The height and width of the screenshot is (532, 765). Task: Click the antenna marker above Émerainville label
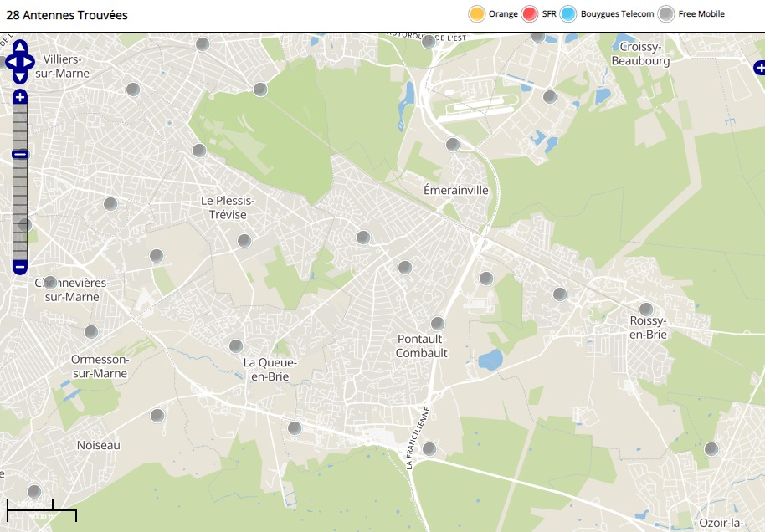pos(453,145)
